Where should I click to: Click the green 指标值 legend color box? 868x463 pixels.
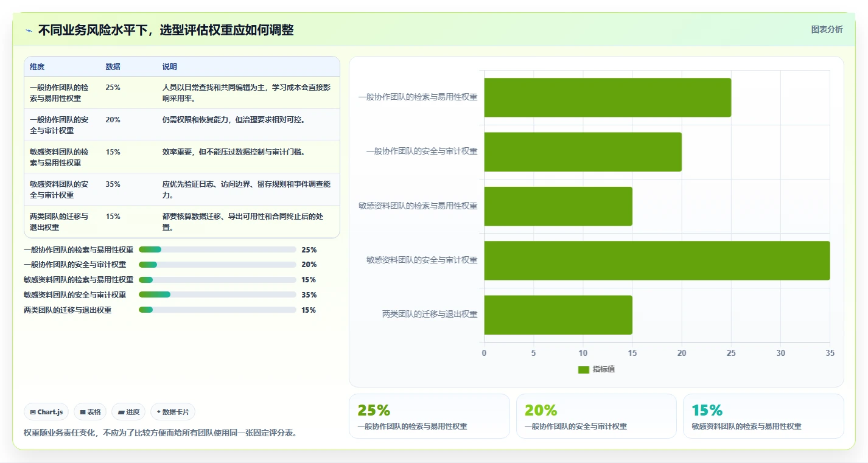[583, 370]
